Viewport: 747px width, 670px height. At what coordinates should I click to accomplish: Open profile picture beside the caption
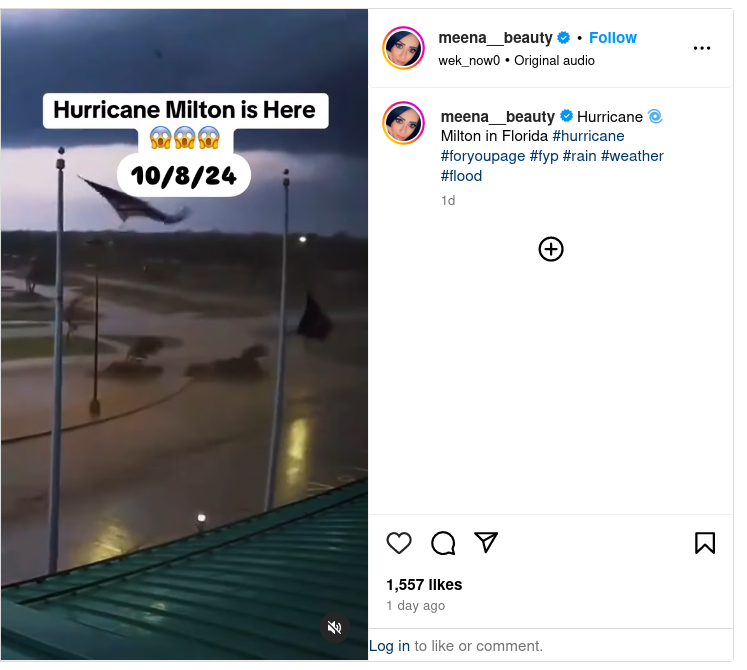(x=404, y=123)
